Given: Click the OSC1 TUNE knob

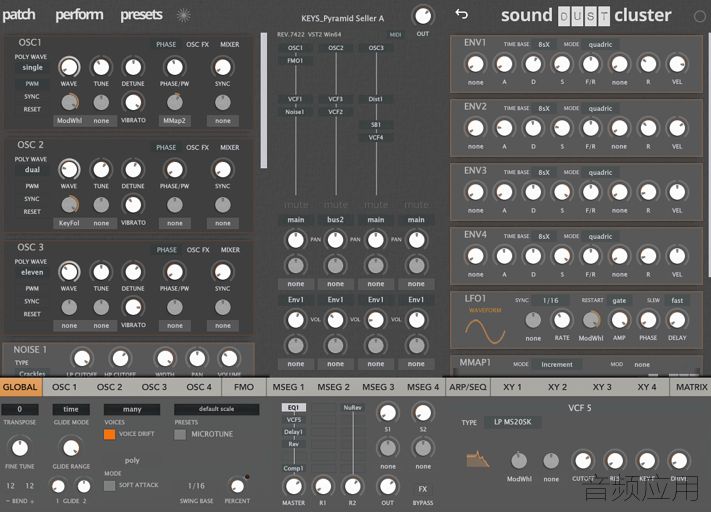Looking at the screenshot, I should [x=101, y=67].
